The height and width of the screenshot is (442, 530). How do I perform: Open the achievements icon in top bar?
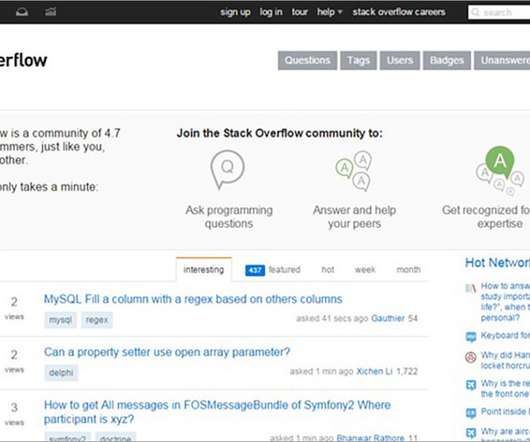[51, 12]
